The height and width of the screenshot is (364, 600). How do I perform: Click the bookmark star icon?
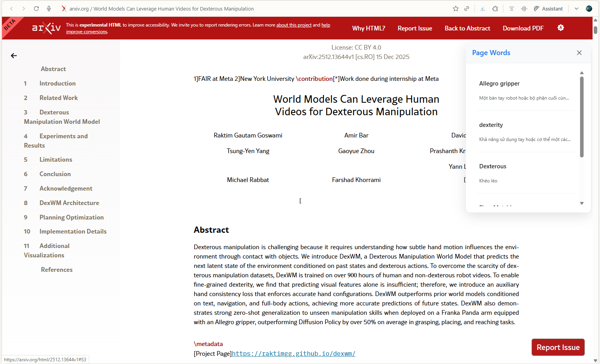[455, 9]
